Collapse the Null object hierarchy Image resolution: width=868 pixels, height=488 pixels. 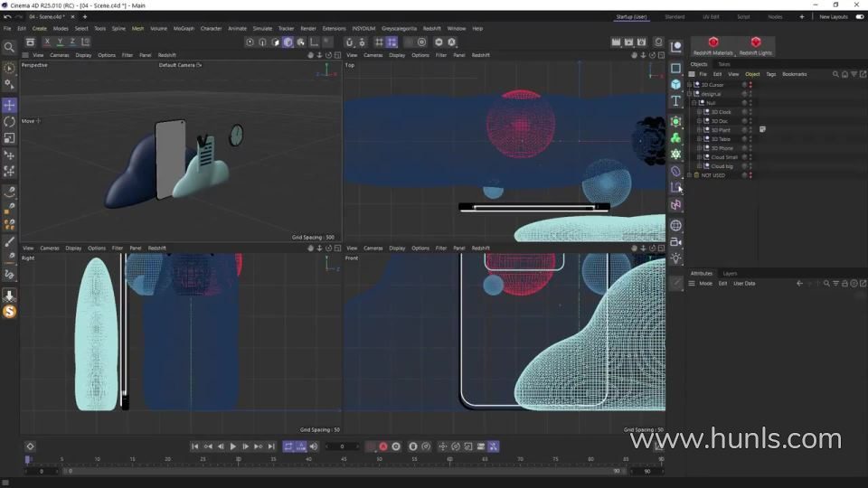pyautogui.click(x=693, y=103)
